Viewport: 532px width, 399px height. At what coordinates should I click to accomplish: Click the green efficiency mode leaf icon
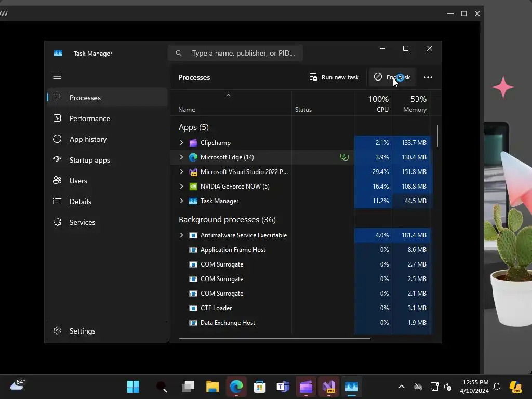tap(344, 157)
